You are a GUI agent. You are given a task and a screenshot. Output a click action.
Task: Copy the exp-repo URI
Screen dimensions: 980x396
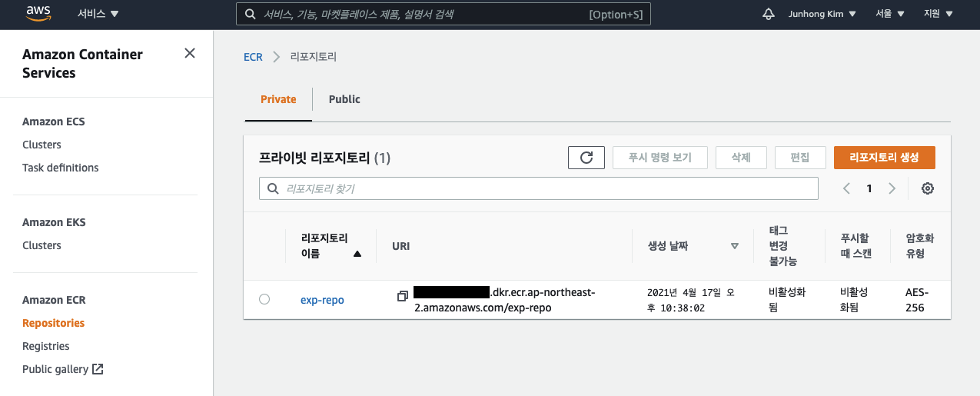[402, 296]
